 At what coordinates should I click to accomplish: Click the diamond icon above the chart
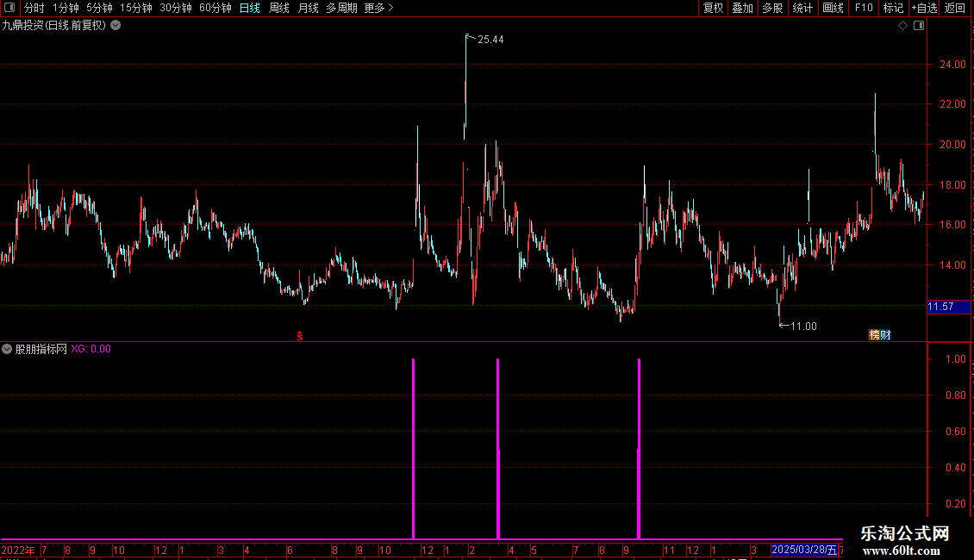coord(903,26)
